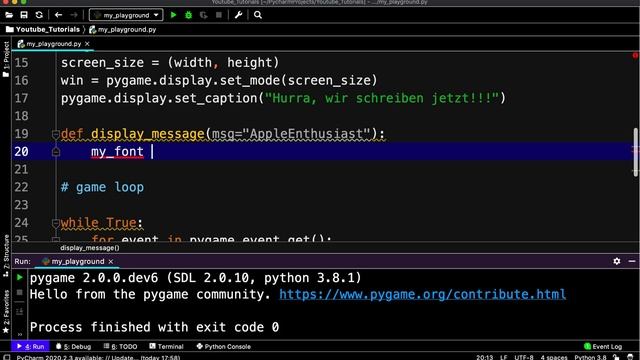This screenshot has width=640, height=360.
Task: Click the editor vertical scrollbar thumb
Action: pyautogui.click(x=636, y=152)
